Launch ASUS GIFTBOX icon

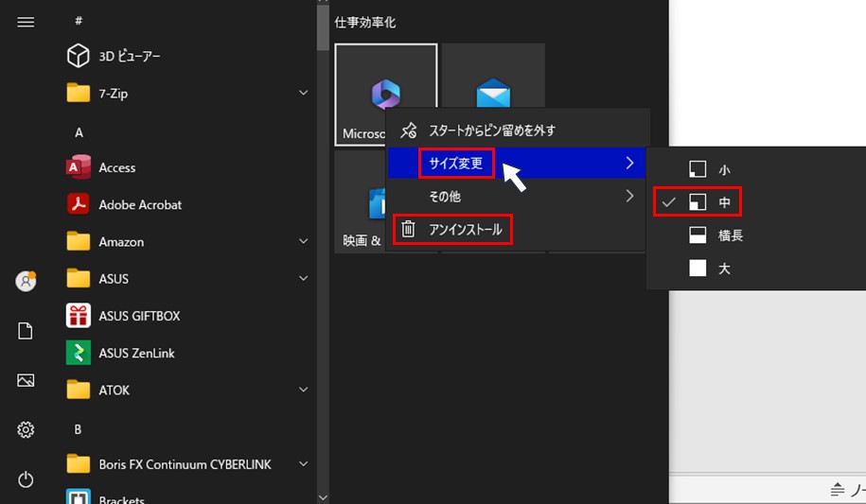(x=78, y=316)
